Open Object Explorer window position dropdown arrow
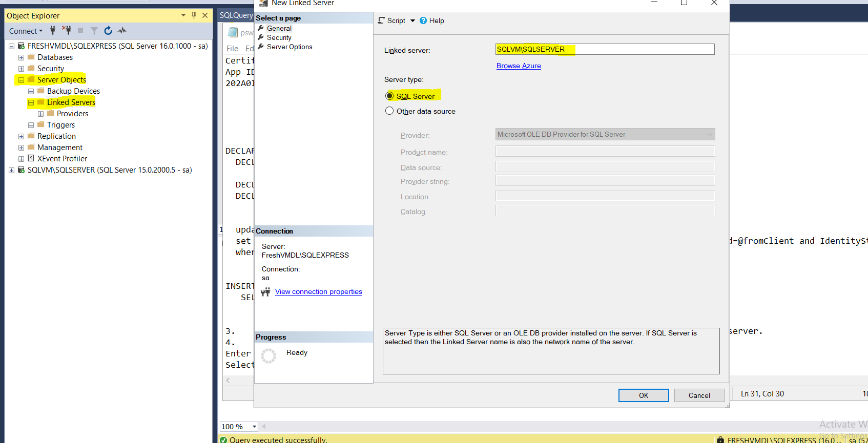Screen dimensions: 868x443 [x=183, y=15]
